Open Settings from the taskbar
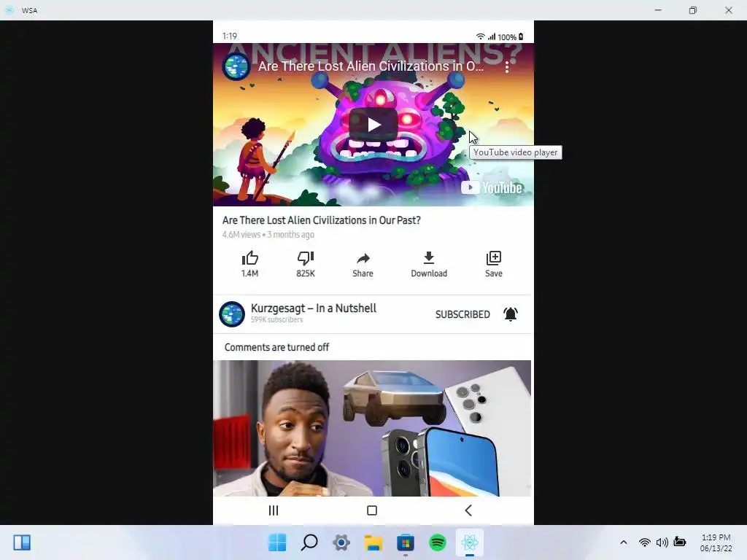Image resolution: width=747 pixels, height=560 pixels. pyautogui.click(x=341, y=542)
